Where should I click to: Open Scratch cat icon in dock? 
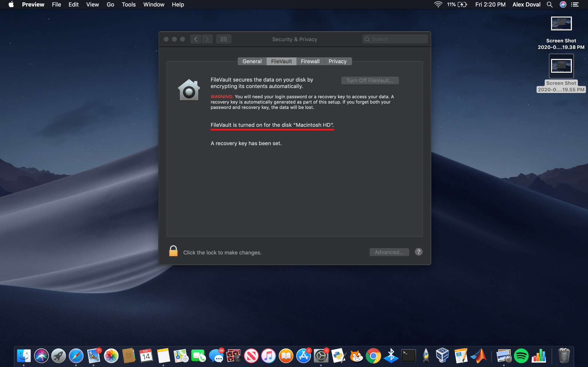pos(356,356)
